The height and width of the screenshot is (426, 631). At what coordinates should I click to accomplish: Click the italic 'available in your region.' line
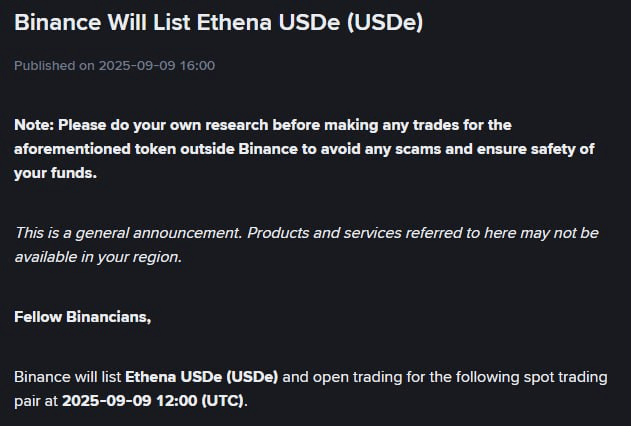coord(98,257)
